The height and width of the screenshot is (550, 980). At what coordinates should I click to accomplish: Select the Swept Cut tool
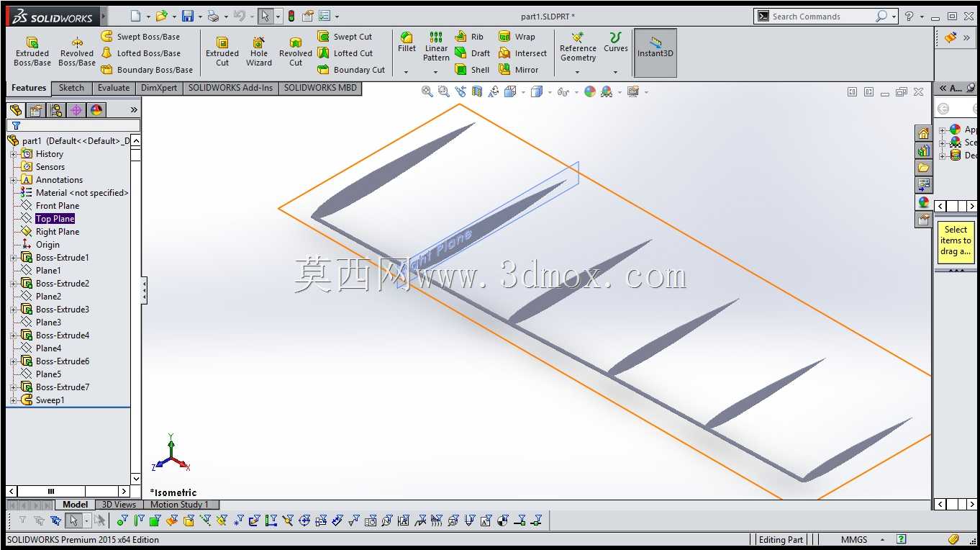click(345, 37)
